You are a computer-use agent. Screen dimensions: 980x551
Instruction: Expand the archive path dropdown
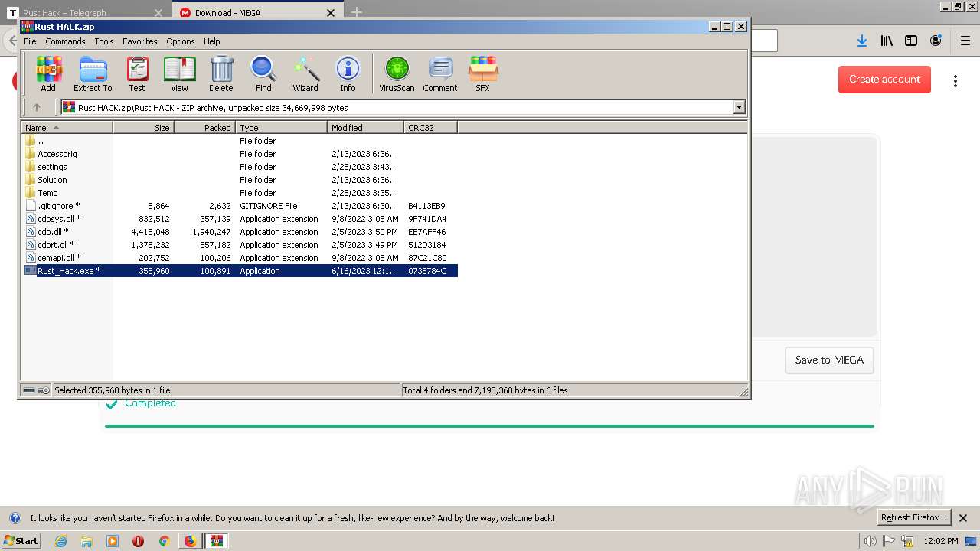coord(739,108)
